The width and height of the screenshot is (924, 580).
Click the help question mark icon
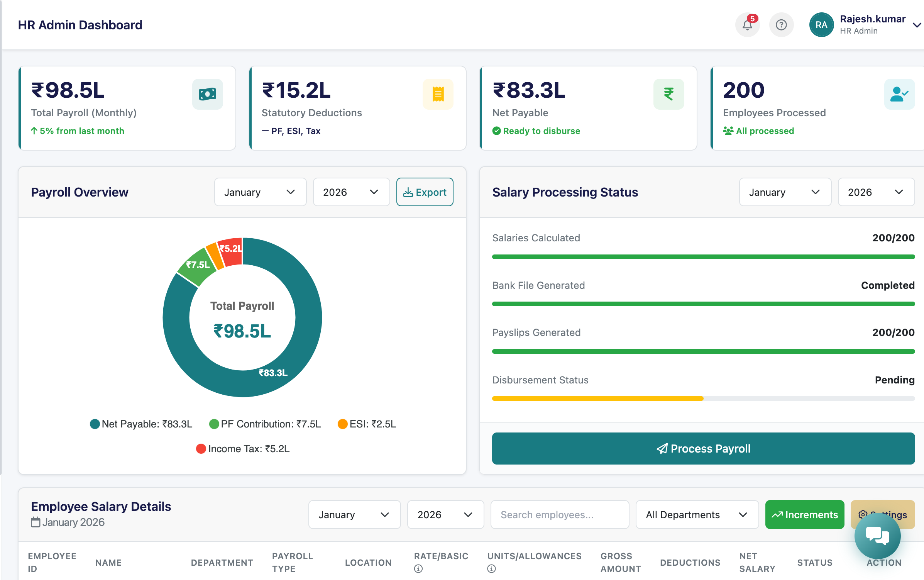pyautogui.click(x=781, y=24)
